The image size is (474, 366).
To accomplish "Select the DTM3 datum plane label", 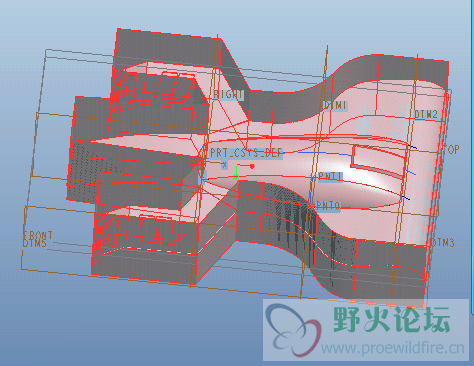I will (x=443, y=242).
